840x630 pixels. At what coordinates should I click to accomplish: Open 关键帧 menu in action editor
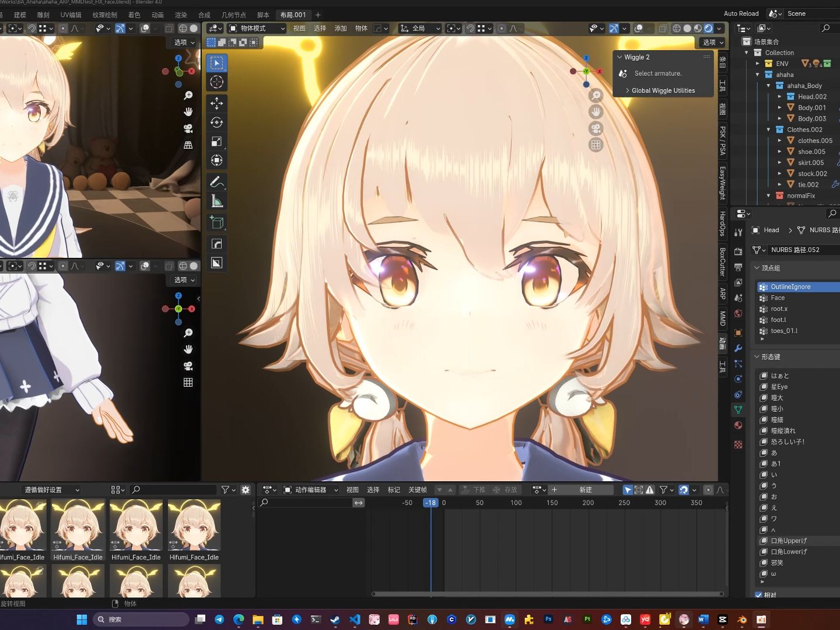[418, 490]
